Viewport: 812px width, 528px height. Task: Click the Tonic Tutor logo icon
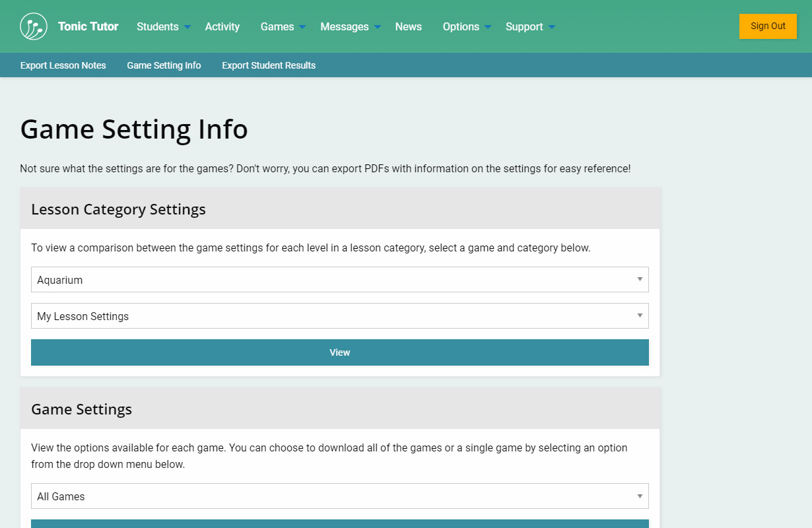tap(34, 26)
